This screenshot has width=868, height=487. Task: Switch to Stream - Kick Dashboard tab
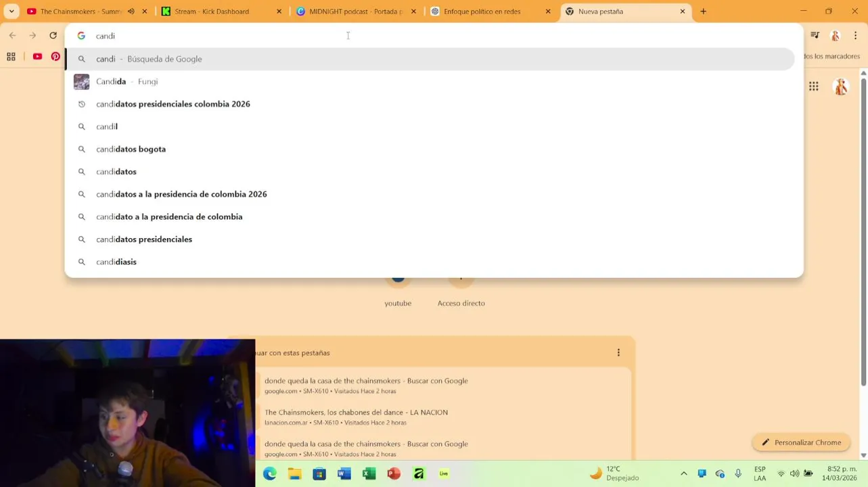coord(212,11)
